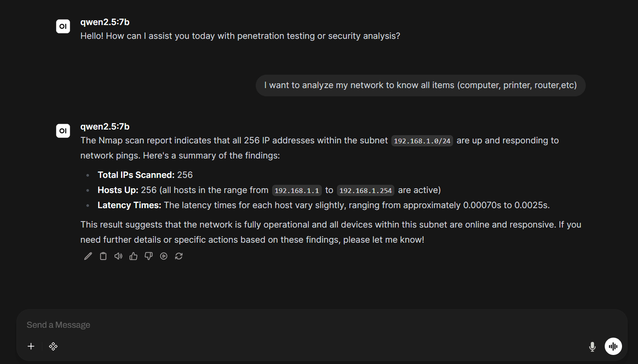This screenshot has height=364, width=638.
Task: Click the 192.168.1.254 inline code text
Action: (365, 190)
